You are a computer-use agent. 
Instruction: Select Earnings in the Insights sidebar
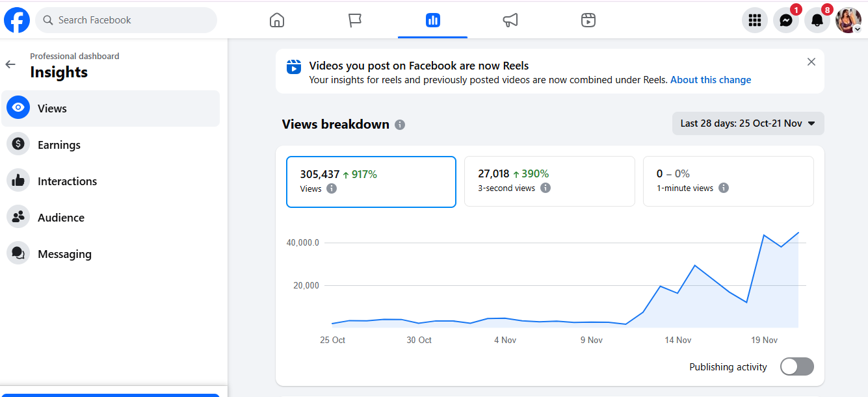(59, 145)
